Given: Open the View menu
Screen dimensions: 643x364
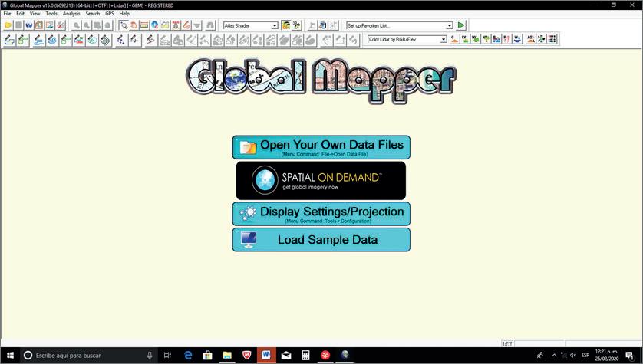Looking at the screenshot, I should click(35, 14).
